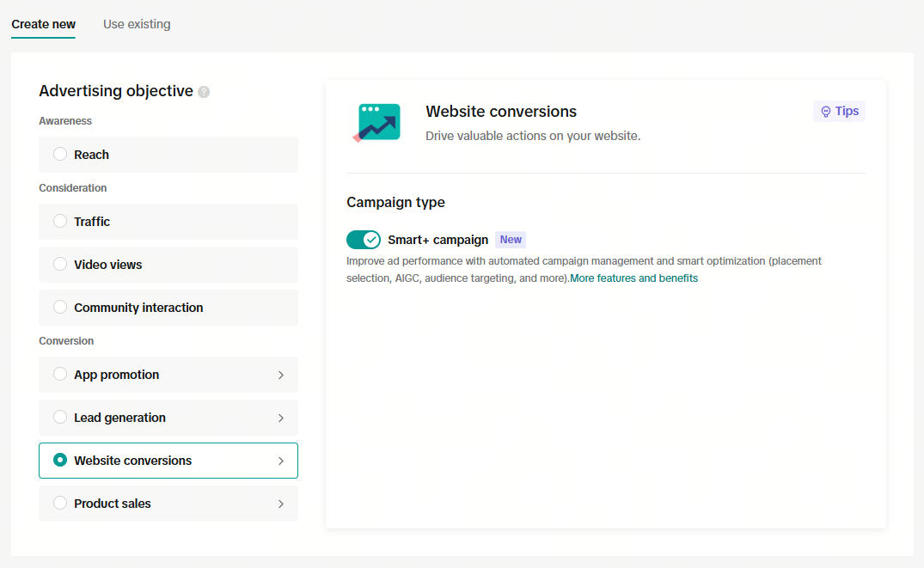Choose the Lead generation radio button
Viewport: 924px width, 568px height.
pyautogui.click(x=60, y=418)
